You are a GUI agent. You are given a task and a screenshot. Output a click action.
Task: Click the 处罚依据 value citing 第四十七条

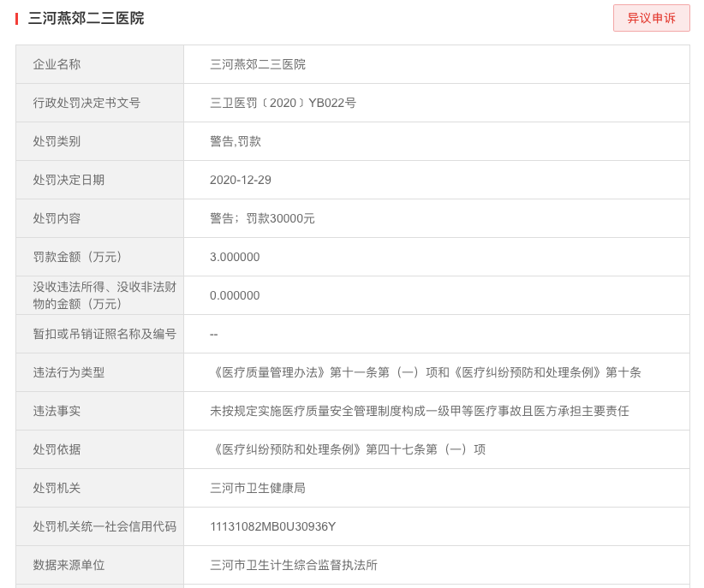347,449
